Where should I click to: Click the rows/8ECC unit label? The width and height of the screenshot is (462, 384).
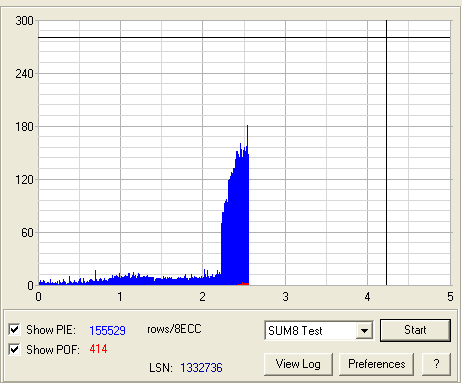[174, 329]
